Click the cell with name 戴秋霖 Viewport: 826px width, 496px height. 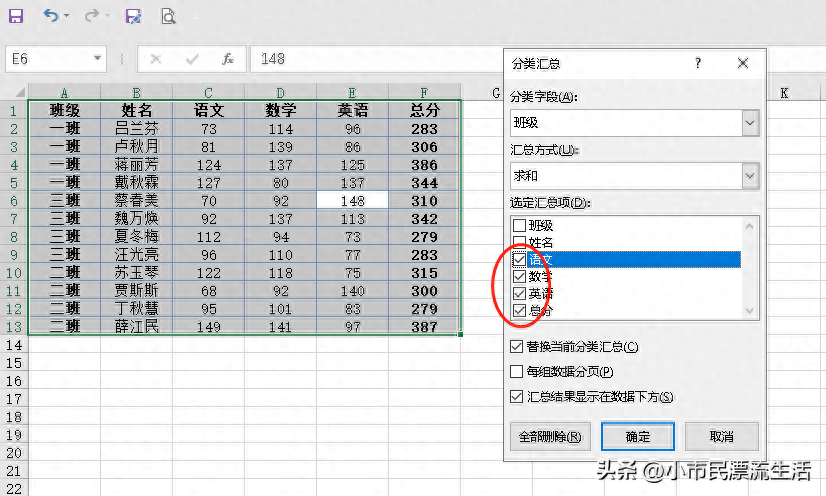point(136,182)
